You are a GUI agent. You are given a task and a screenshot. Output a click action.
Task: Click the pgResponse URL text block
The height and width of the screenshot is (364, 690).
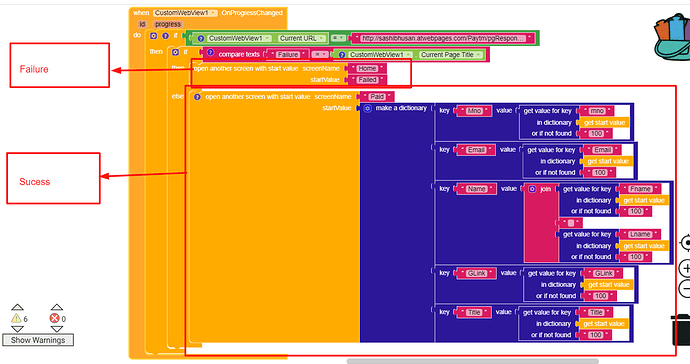click(x=443, y=38)
